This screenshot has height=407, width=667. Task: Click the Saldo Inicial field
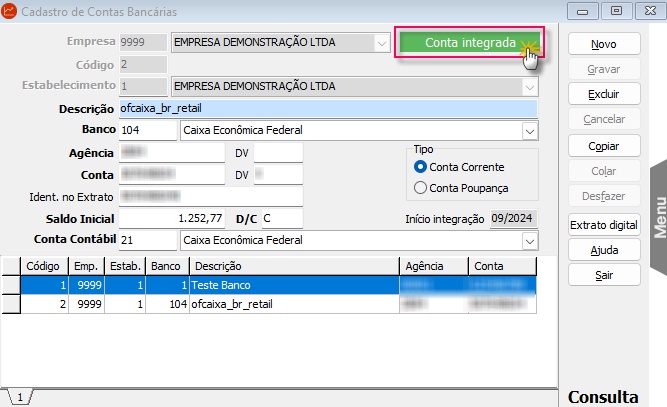174,218
